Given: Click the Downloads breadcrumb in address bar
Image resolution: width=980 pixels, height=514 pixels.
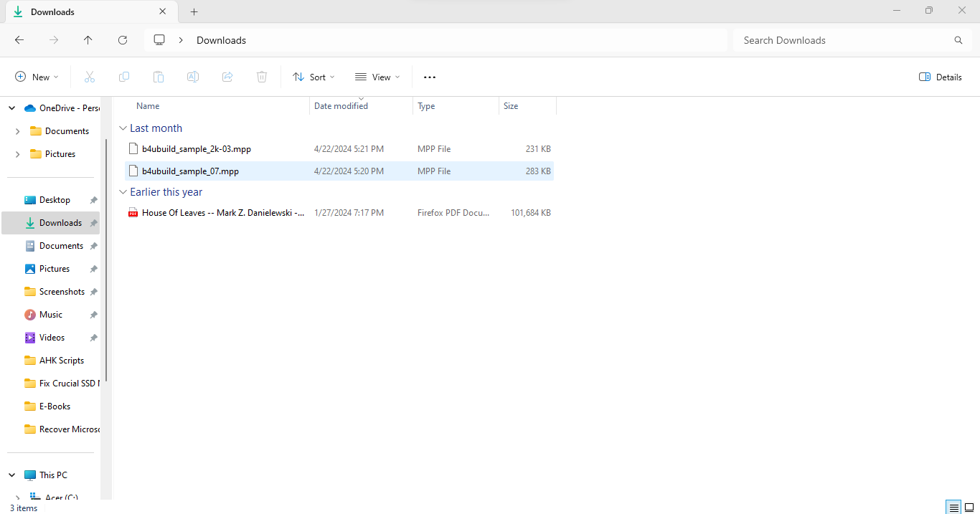Looking at the screenshot, I should pyautogui.click(x=221, y=40).
